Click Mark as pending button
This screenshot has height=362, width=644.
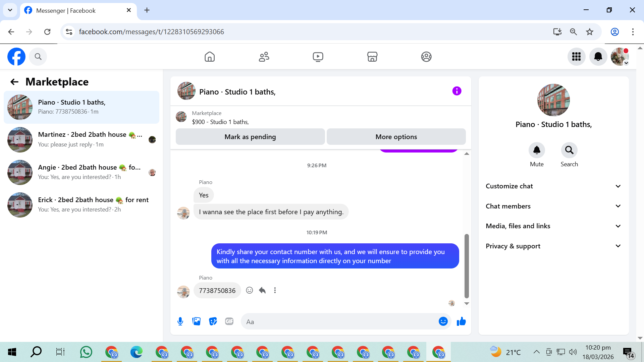pos(250,137)
